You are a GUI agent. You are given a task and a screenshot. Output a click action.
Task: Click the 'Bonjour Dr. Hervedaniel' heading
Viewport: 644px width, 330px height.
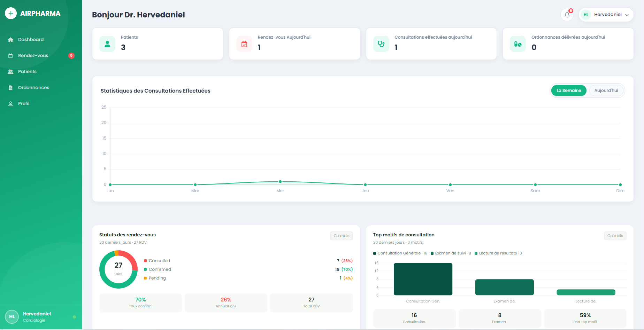[x=138, y=15]
